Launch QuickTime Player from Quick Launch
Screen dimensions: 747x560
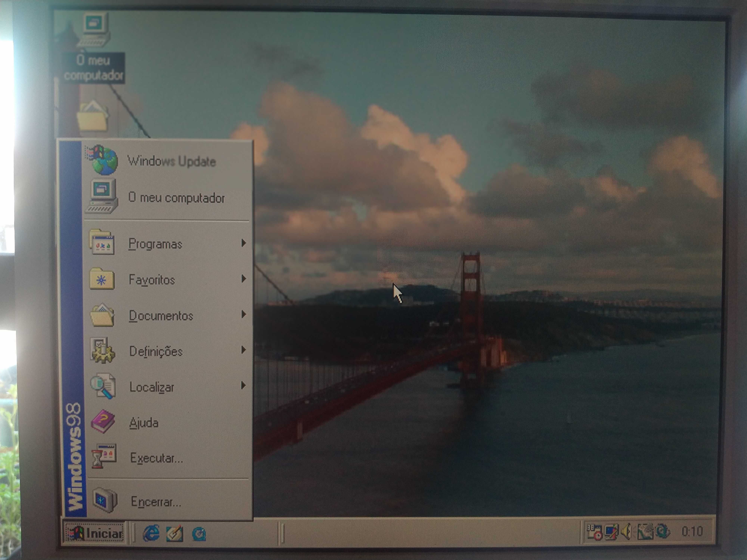[x=199, y=534]
